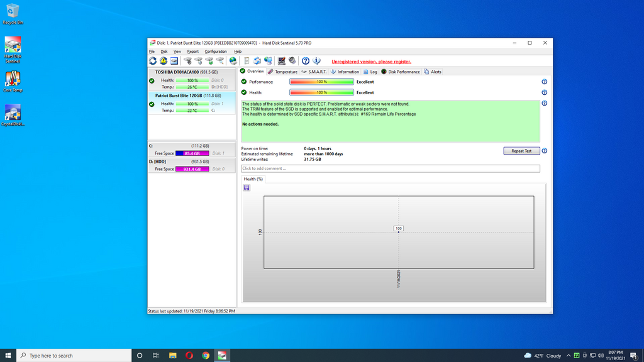Click the blue circular-arrows refresh icon in toolbar

(153, 61)
